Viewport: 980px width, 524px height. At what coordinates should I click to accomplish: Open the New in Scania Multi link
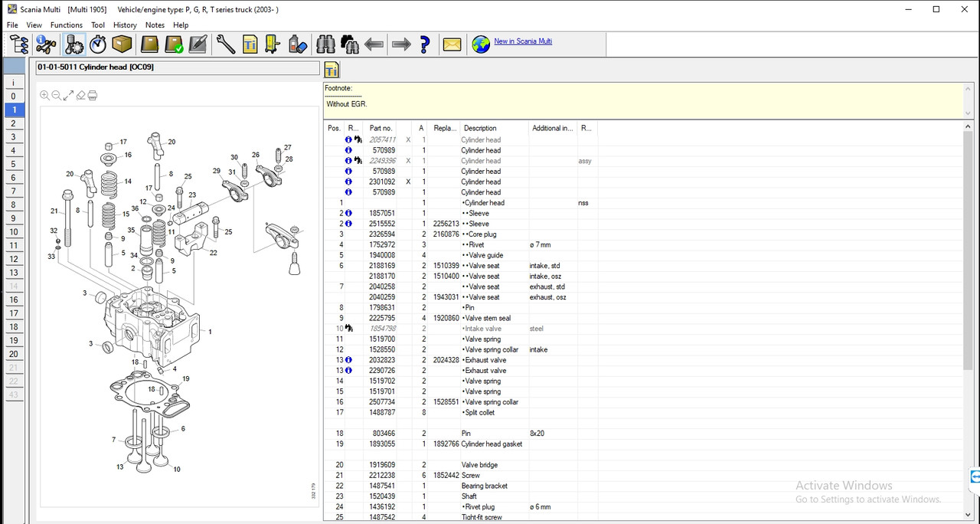point(523,41)
